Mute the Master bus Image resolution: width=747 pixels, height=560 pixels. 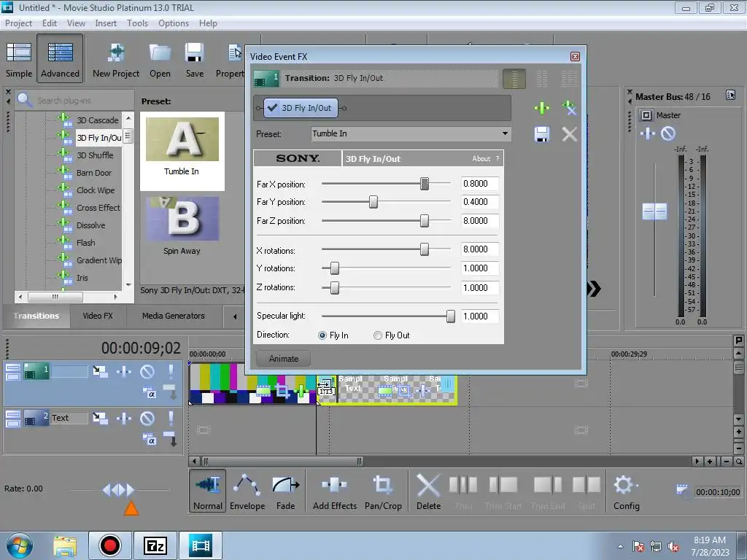point(668,134)
